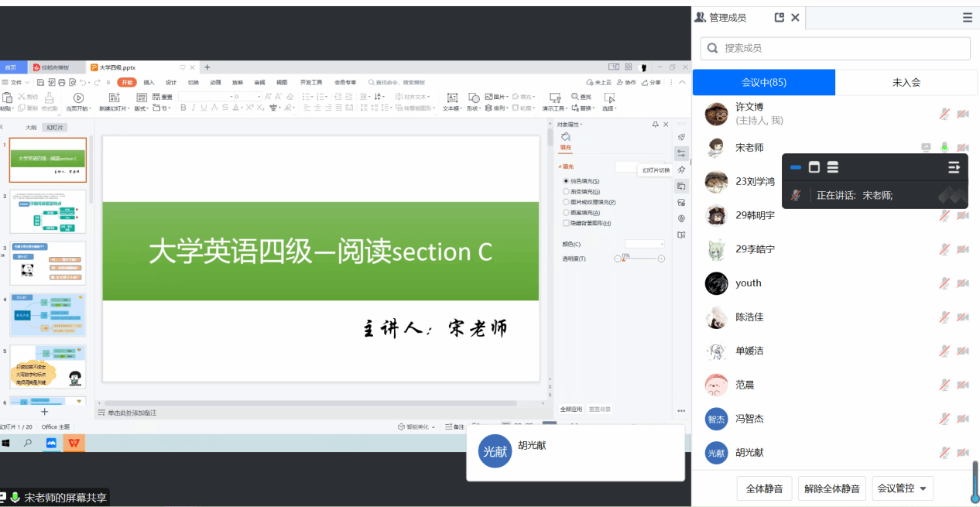Screen dimensions: 980x507
Task: Switch to the 未入会 tab
Action: (906, 82)
